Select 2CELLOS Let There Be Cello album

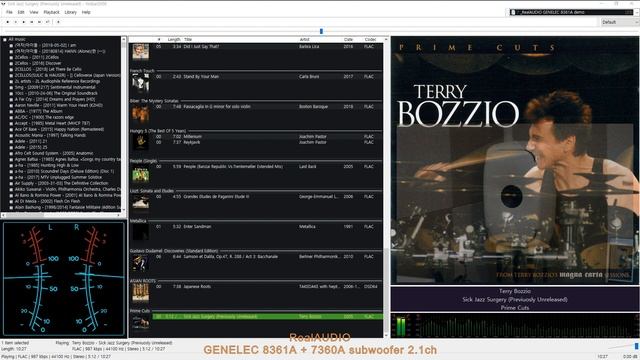[48, 69]
